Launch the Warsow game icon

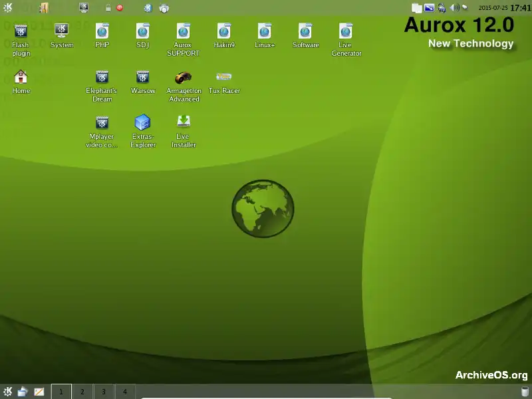[143, 77]
